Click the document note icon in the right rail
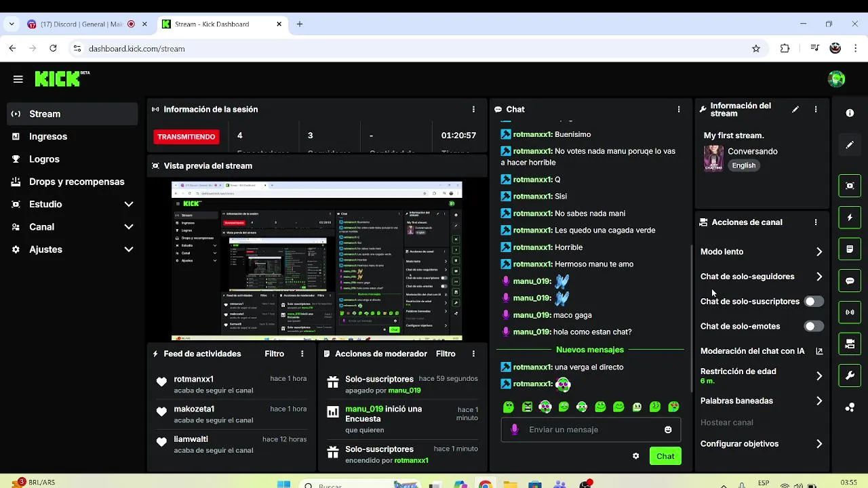This screenshot has width=868, height=488. coord(850,249)
